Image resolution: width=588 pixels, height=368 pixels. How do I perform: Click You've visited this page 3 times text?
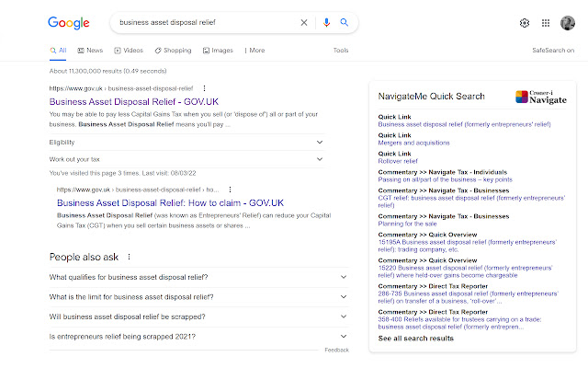[x=122, y=173]
